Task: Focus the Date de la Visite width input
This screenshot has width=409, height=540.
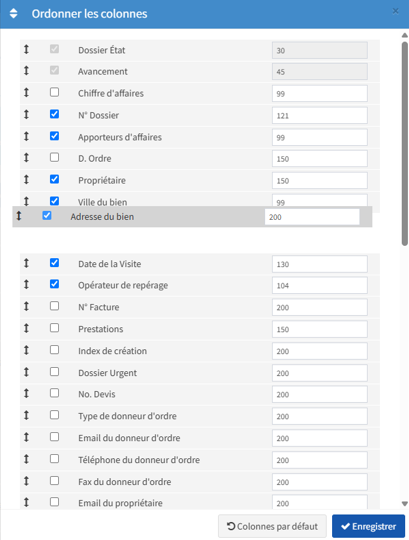Action: coord(319,264)
